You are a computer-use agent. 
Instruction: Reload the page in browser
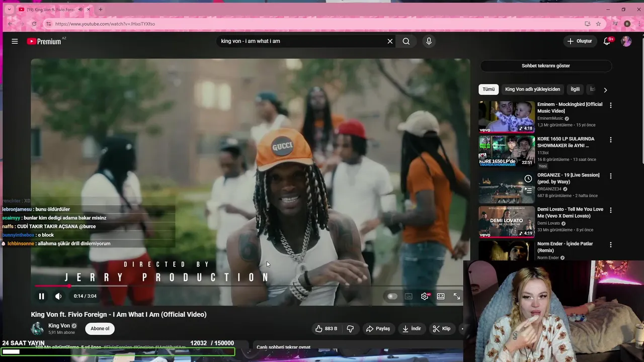(x=34, y=24)
